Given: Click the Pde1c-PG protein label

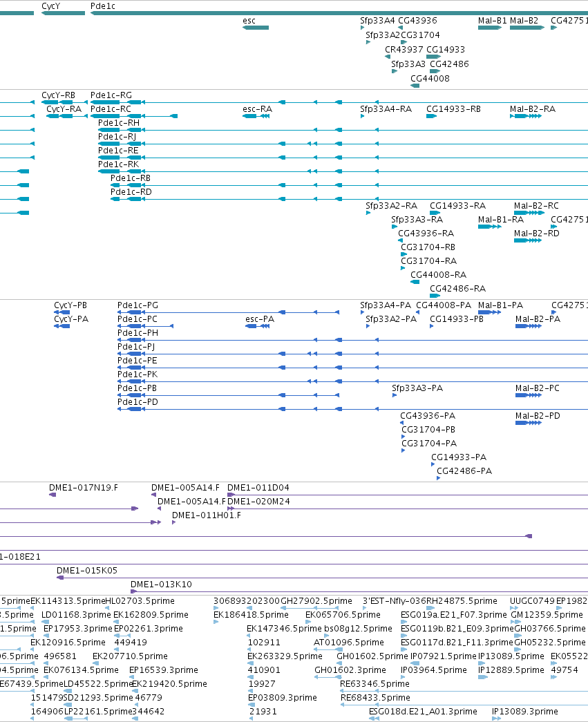Looking at the screenshot, I should pyautogui.click(x=137, y=305).
